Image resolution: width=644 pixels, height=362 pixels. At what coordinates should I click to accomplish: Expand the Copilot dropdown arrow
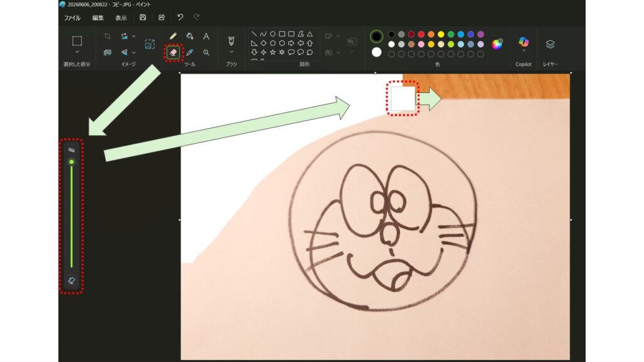point(523,50)
